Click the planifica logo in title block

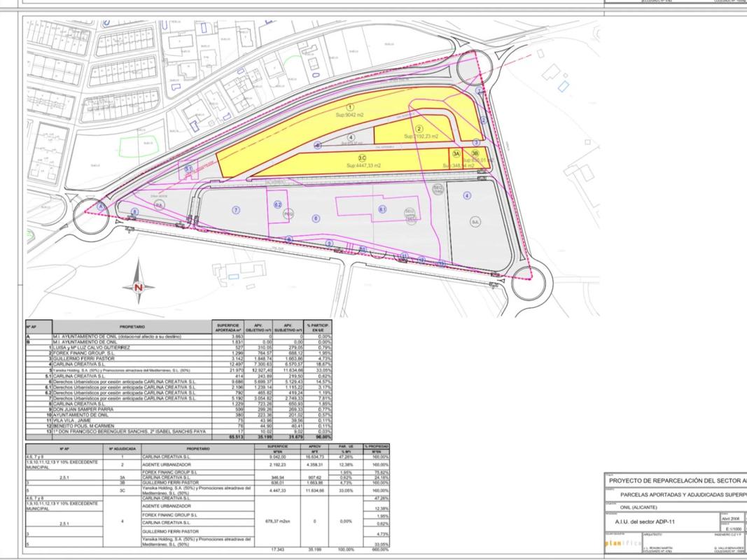pos(619,543)
